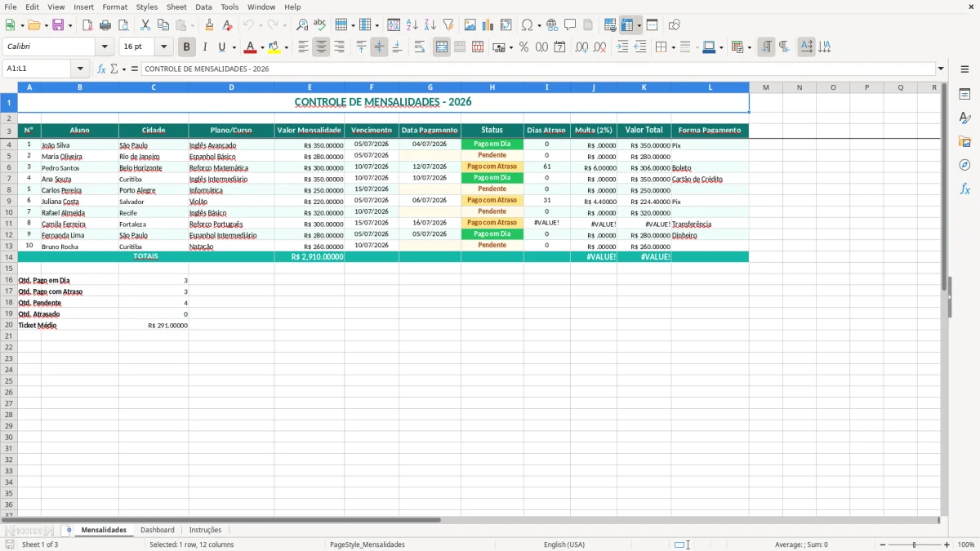
Task: Insert a comment
Action: pos(570,25)
